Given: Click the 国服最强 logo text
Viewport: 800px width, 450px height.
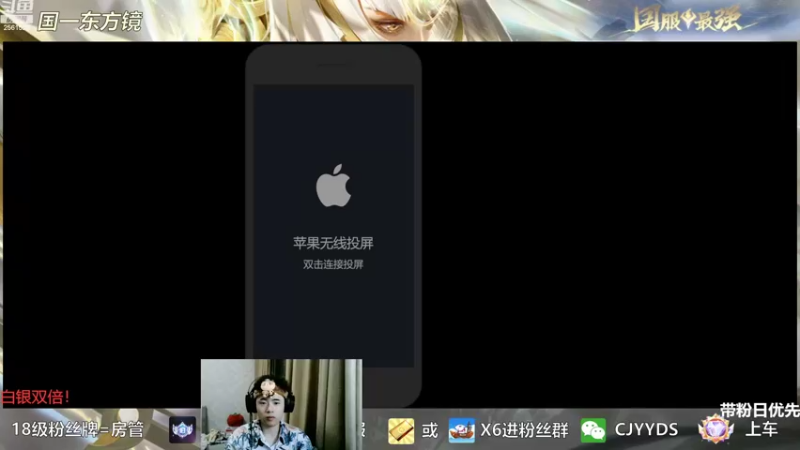Looking at the screenshot, I should point(687,20).
